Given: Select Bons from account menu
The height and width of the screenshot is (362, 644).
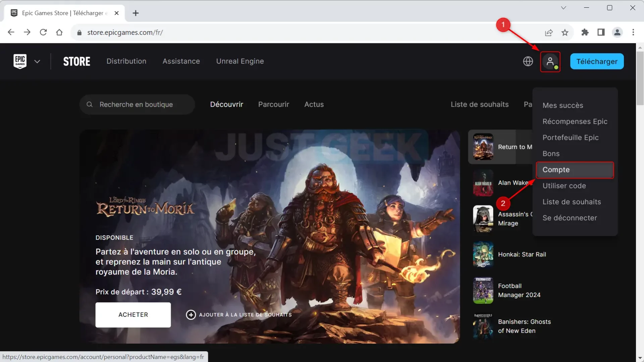Looking at the screenshot, I should tap(551, 154).
